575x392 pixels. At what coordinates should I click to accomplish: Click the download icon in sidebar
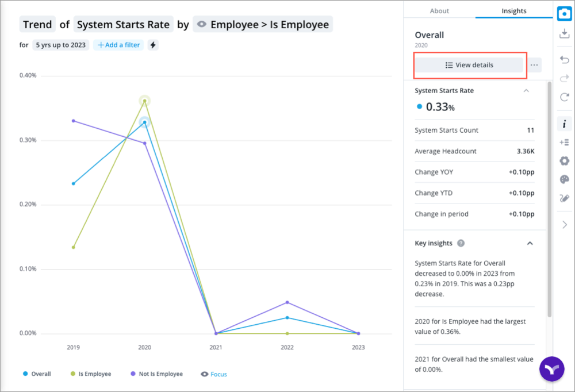(x=564, y=34)
